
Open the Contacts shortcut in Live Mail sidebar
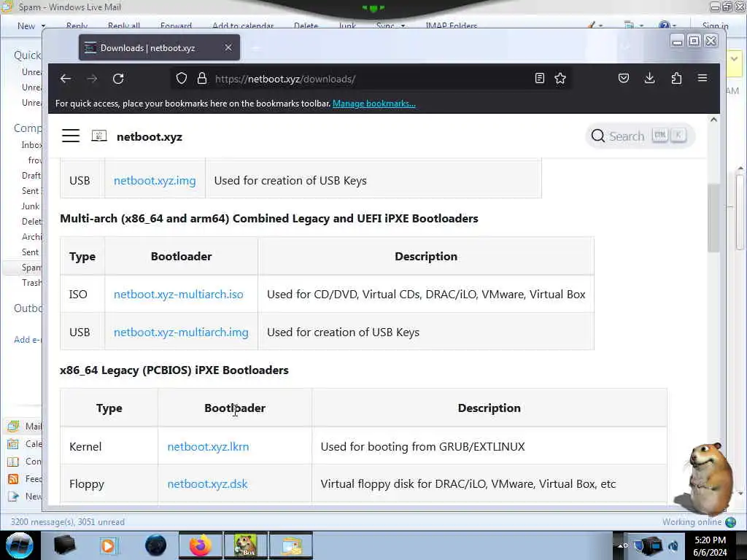pos(25,462)
